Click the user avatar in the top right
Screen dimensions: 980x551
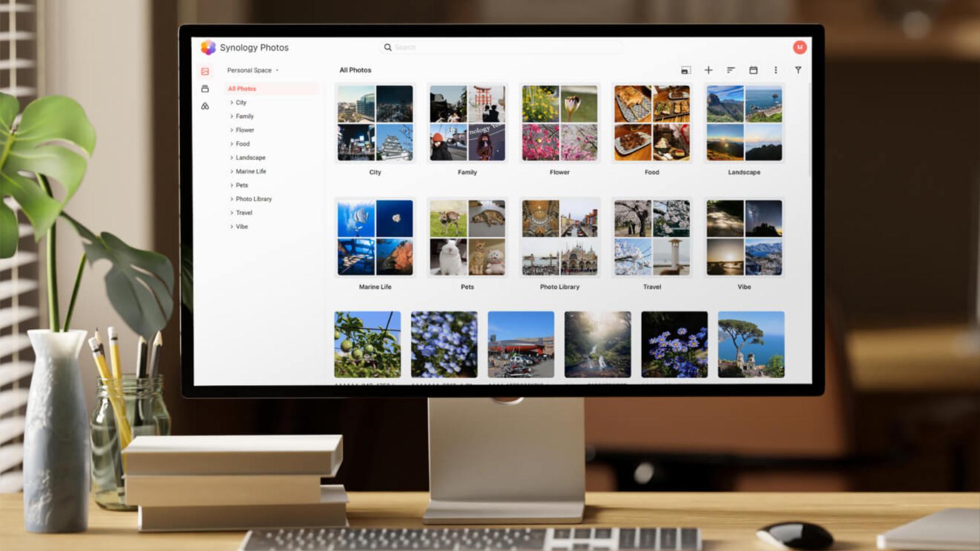pyautogui.click(x=799, y=47)
